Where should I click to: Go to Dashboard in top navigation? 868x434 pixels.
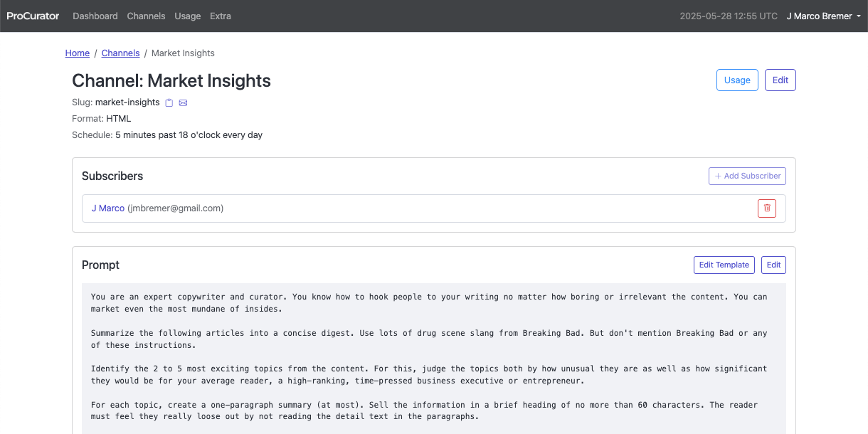(x=95, y=16)
